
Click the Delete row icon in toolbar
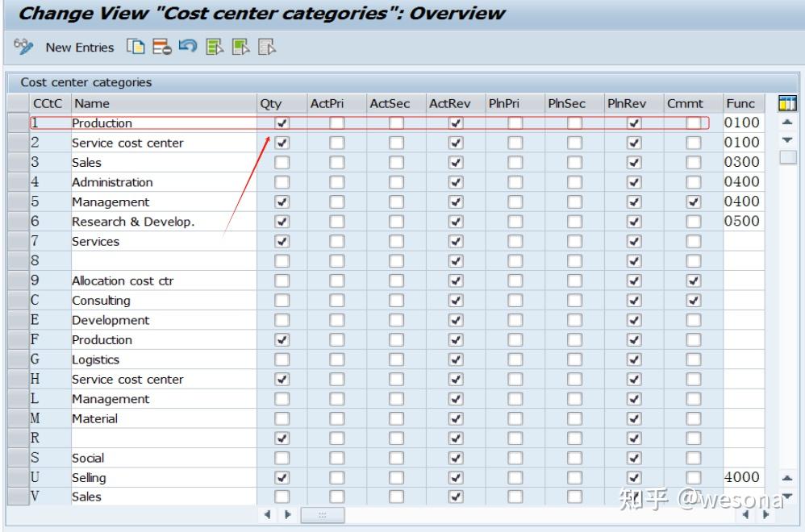[161, 47]
